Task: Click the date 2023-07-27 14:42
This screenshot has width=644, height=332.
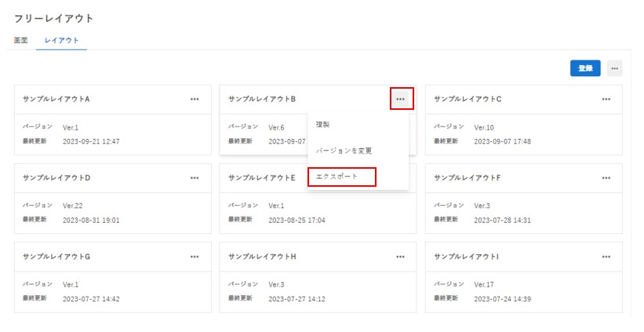Action: (91, 299)
